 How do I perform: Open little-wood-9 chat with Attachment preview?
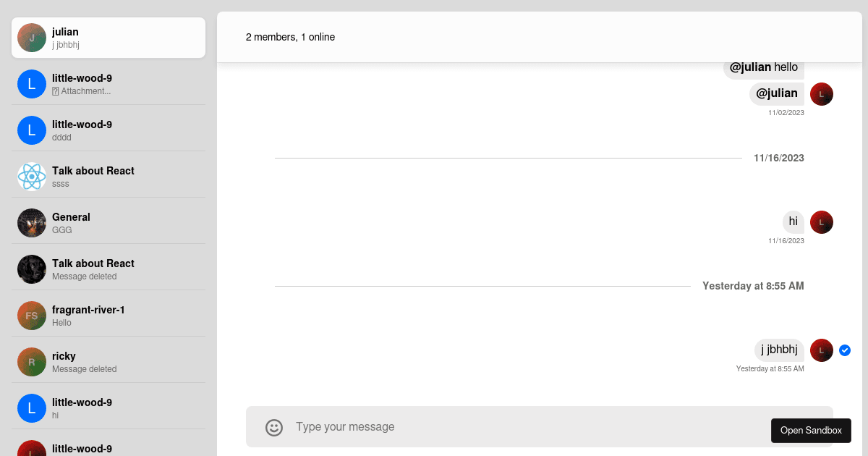109,84
